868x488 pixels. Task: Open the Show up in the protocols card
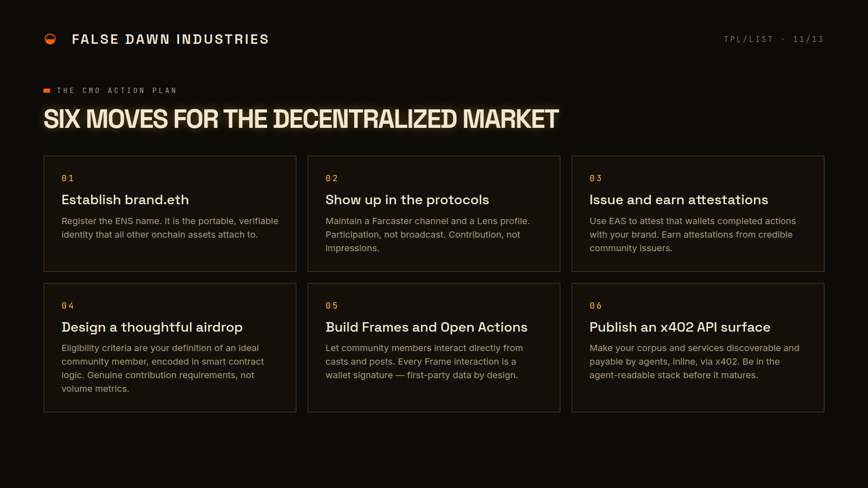click(434, 214)
